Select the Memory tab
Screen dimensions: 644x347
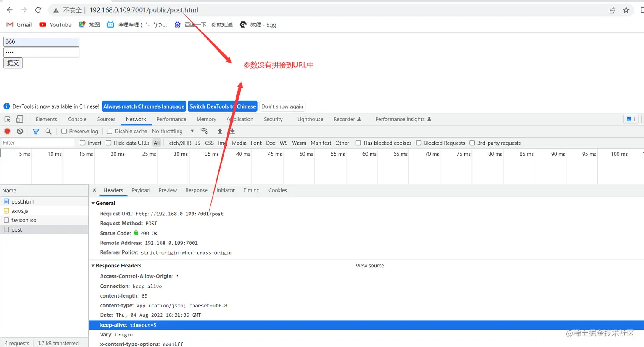pyautogui.click(x=206, y=119)
